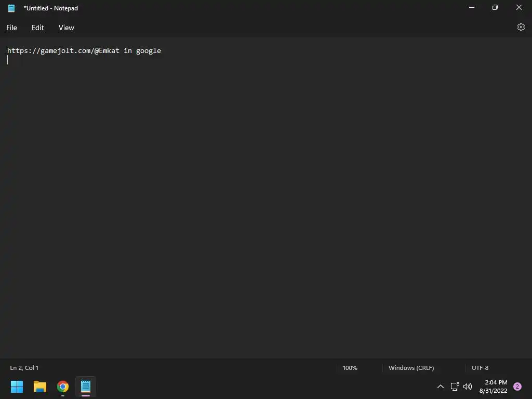Close the Notepad window

click(x=519, y=7)
